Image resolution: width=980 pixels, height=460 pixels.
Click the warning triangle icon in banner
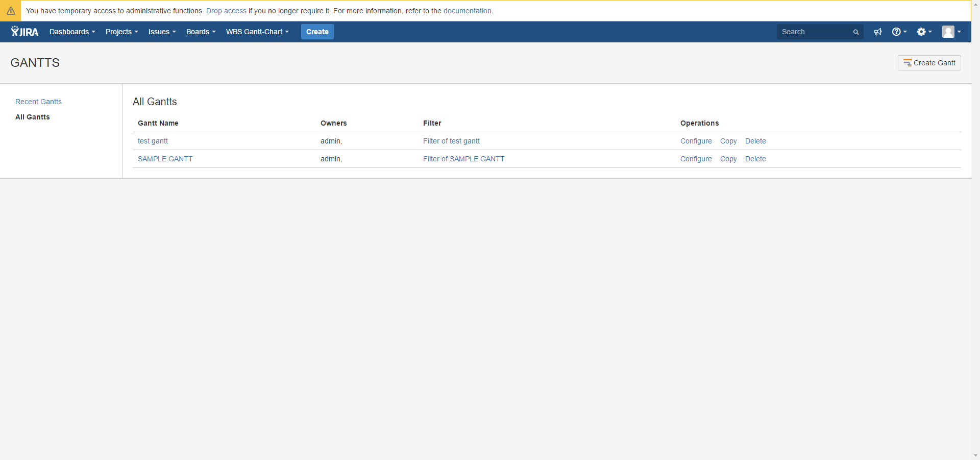[11, 11]
